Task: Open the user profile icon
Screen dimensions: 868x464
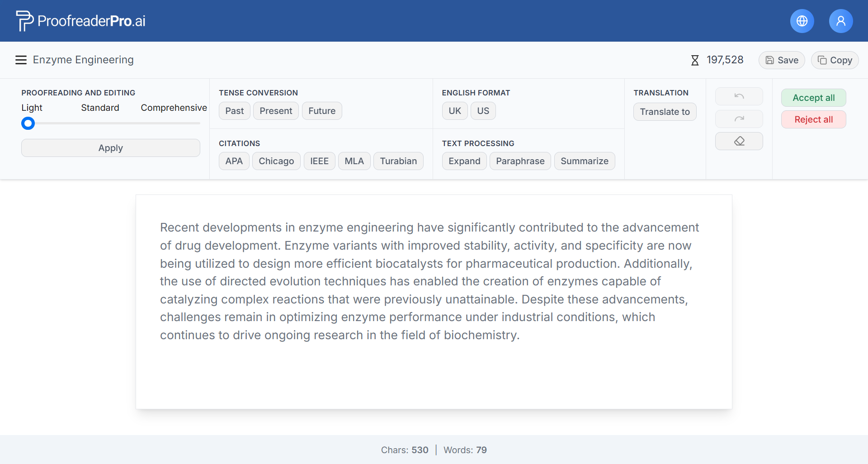Action: 840,21
